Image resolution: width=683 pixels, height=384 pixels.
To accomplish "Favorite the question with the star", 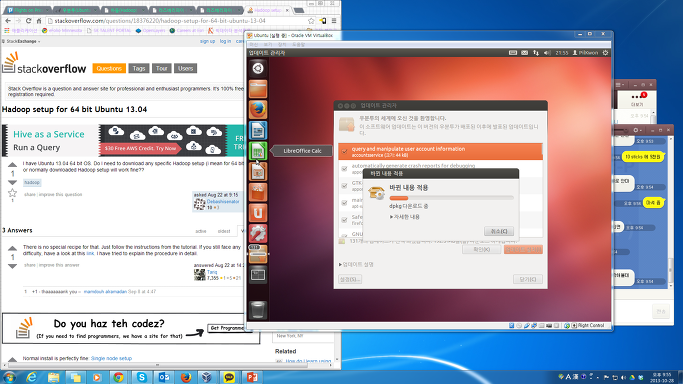I will point(12,192).
